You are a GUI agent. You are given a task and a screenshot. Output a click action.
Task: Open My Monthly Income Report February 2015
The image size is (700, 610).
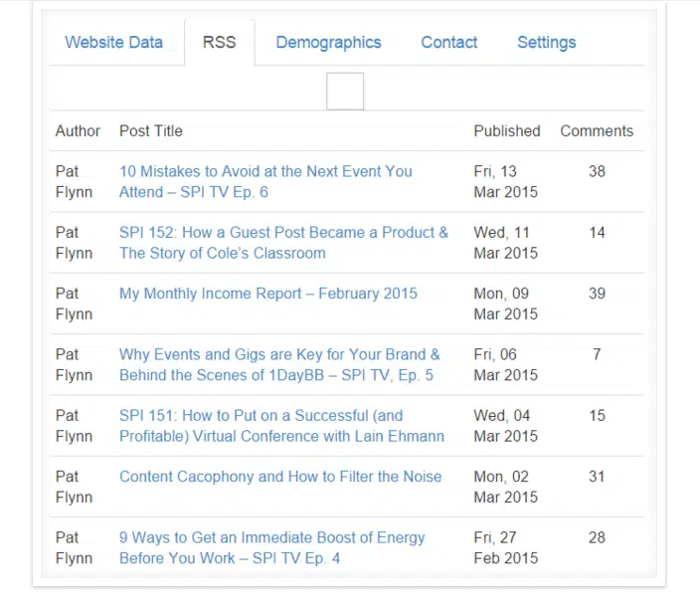tap(267, 294)
